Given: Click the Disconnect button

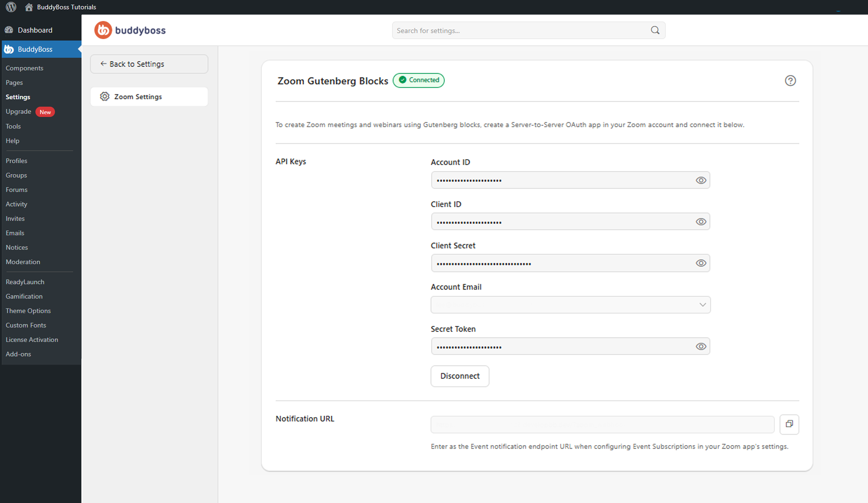Looking at the screenshot, I should (x=460, y=376).
